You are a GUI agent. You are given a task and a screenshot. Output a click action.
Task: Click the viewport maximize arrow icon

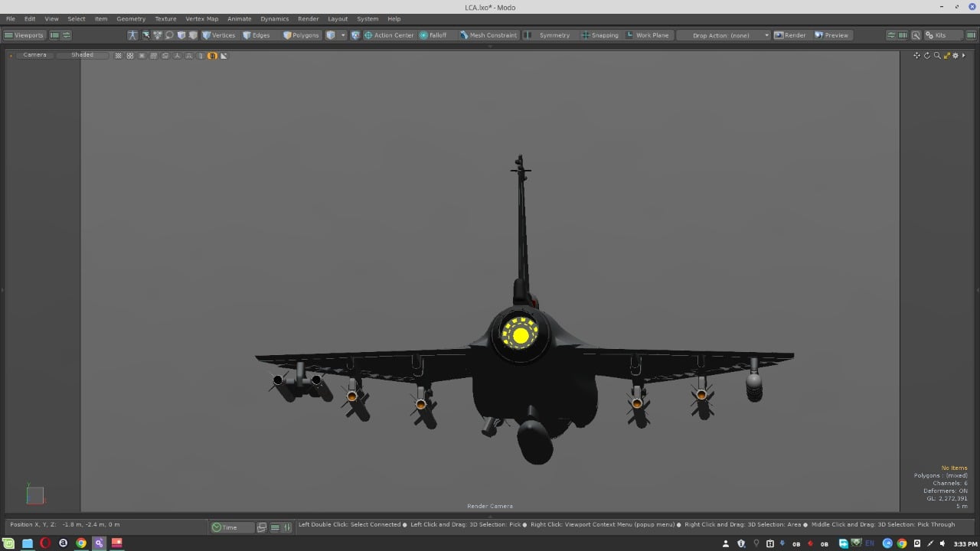click(x=946, y=55)
